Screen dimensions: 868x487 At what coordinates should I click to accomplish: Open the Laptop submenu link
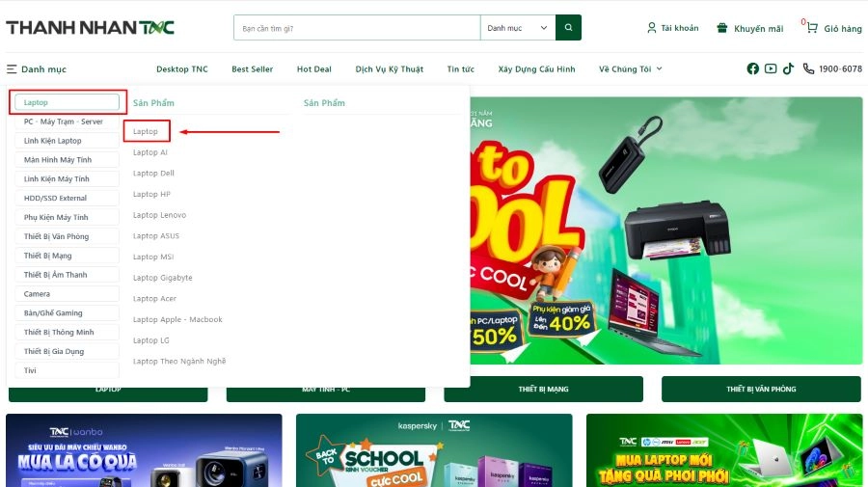[146, 131]
